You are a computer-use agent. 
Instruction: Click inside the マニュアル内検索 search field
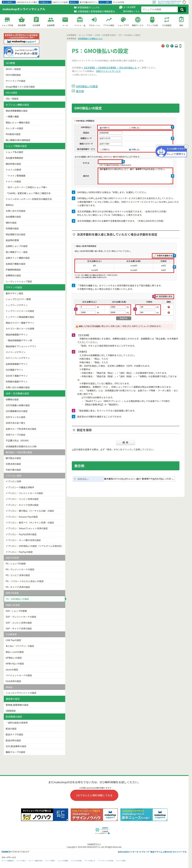[x=159, y=9]
